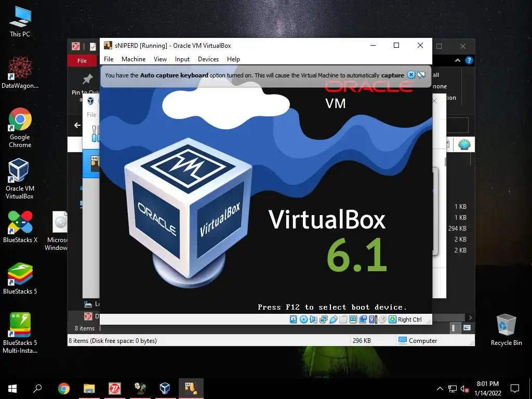This screenshot has height=399, width=532.
Task: Click the virtualization CPU indicator icon
Action: click(373, 320)
